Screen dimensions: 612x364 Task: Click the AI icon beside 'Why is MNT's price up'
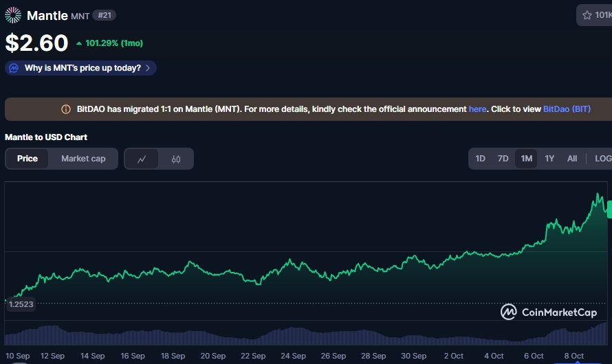[14, 68]
